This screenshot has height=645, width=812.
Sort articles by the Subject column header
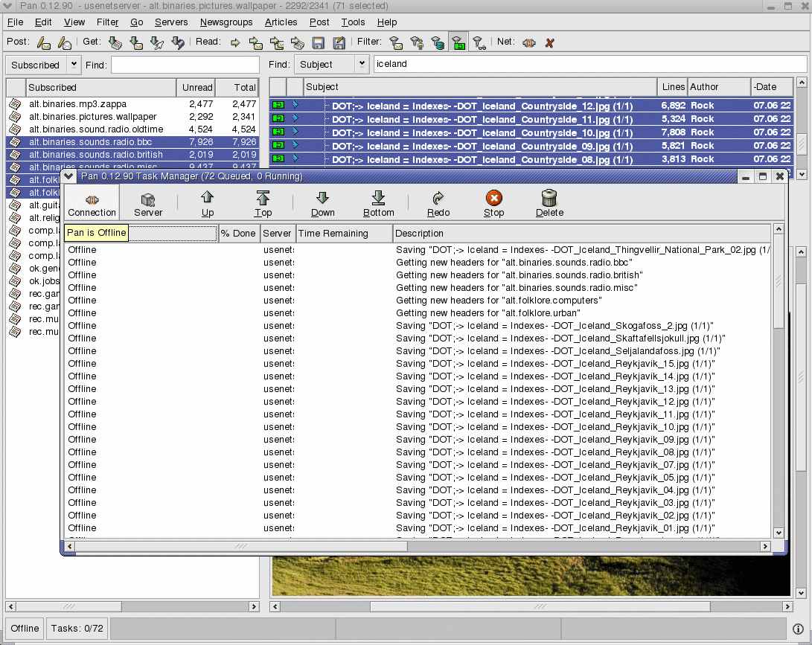point(480,87)
